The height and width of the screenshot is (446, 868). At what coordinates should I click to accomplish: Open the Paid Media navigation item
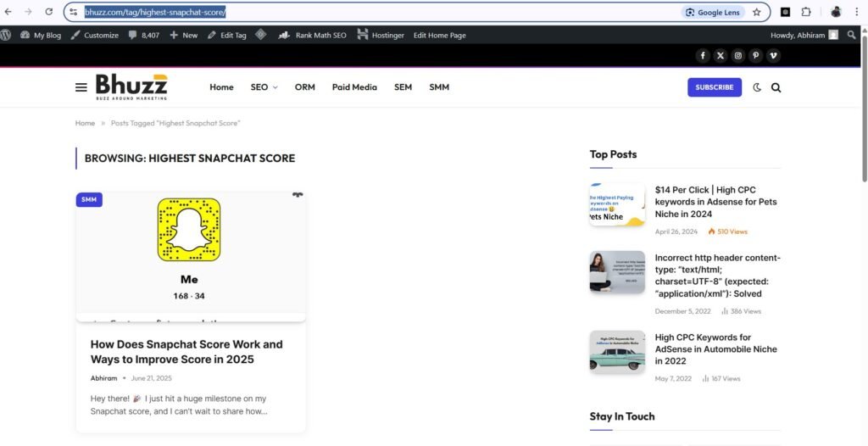pyautogui.click(x=354, y=87)
